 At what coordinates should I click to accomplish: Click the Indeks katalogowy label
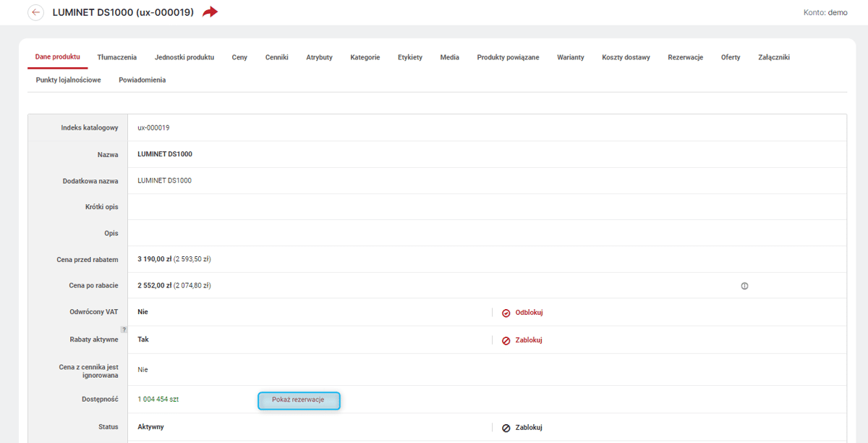coord(90,128)
